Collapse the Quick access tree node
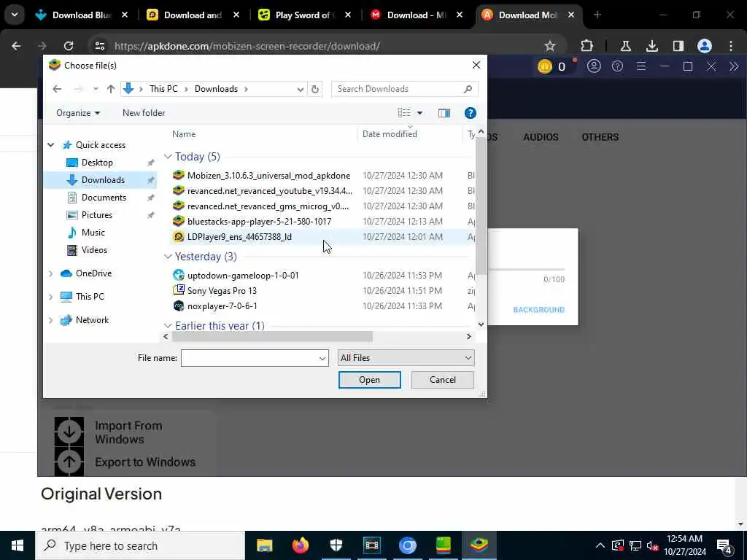This screenshot has height=560, width=747. pyautogui.click(x=51, y=145)
